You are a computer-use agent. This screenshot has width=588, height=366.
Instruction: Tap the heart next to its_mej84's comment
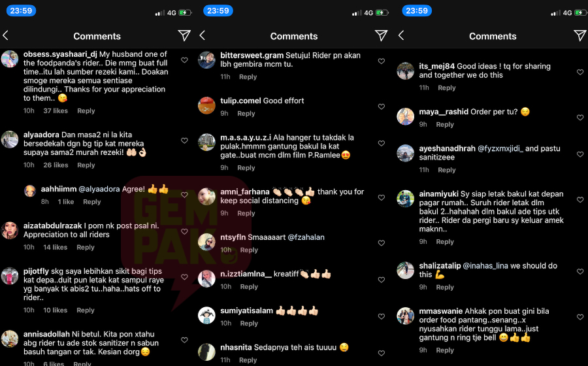(x=580, y=72)
